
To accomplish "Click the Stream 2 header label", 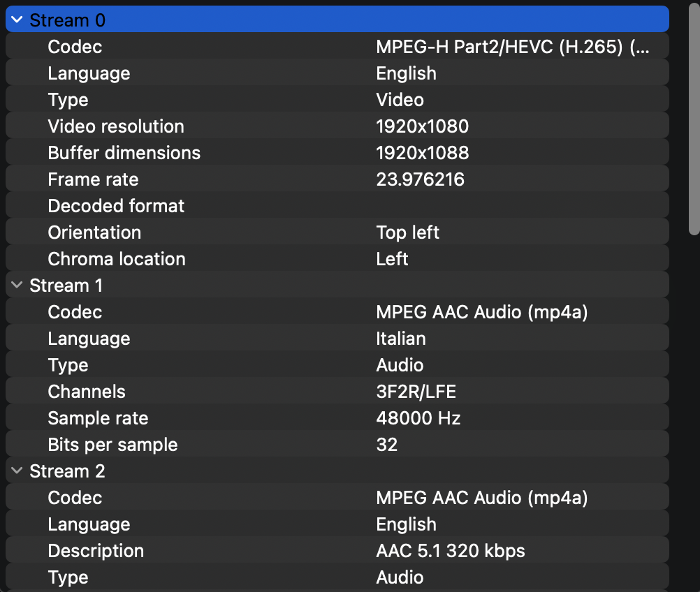I will coord(67,471).
